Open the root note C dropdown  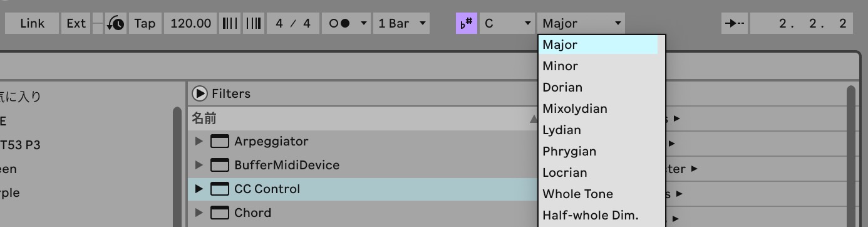pyautogui.click(x=507, y=24)
